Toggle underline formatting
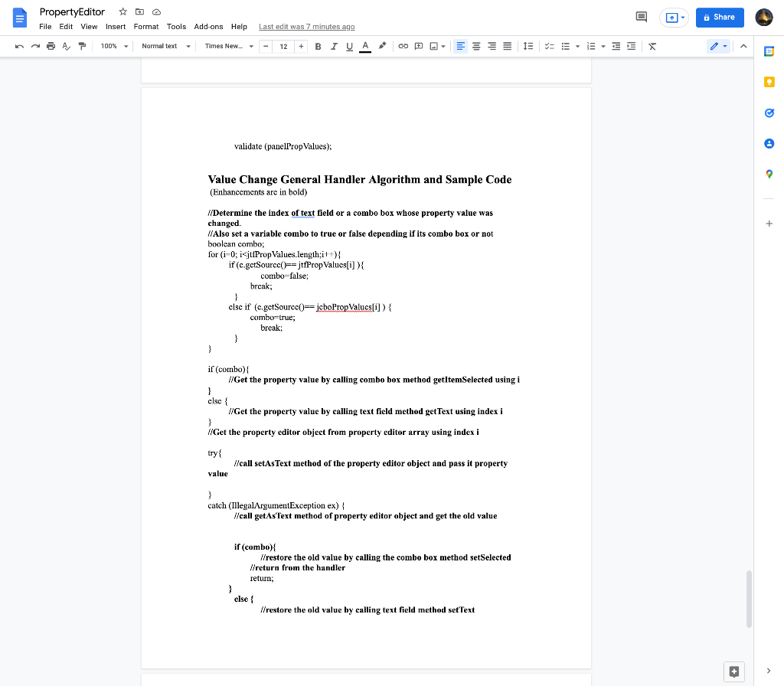784x686 pixels. tap(349, 46)
